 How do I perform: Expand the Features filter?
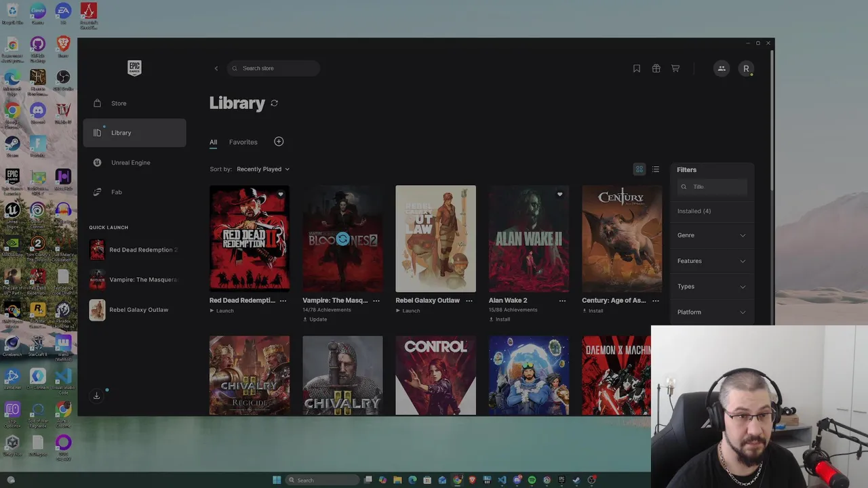[x=711, y=261]
